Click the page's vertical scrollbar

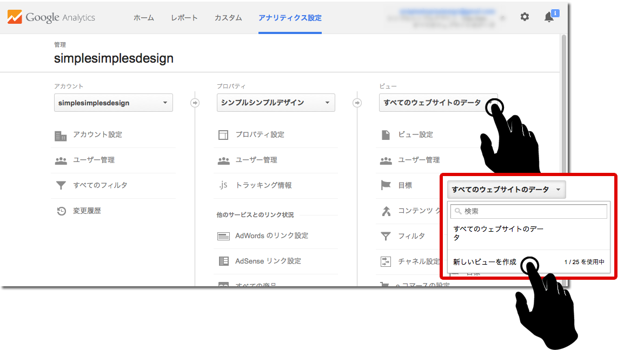point(563,108)
